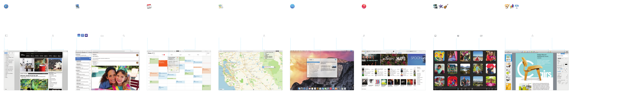Click the purple Yahoo account icon above Mail

[86, 35]
